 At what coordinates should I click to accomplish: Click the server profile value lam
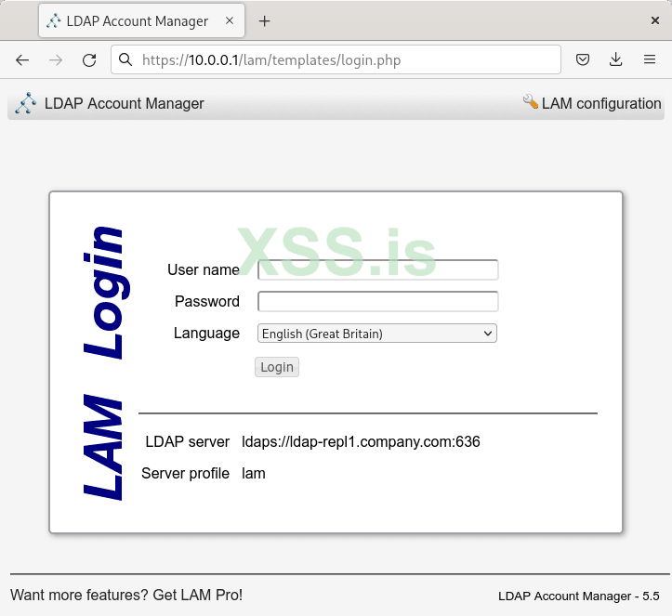point(254,473)
